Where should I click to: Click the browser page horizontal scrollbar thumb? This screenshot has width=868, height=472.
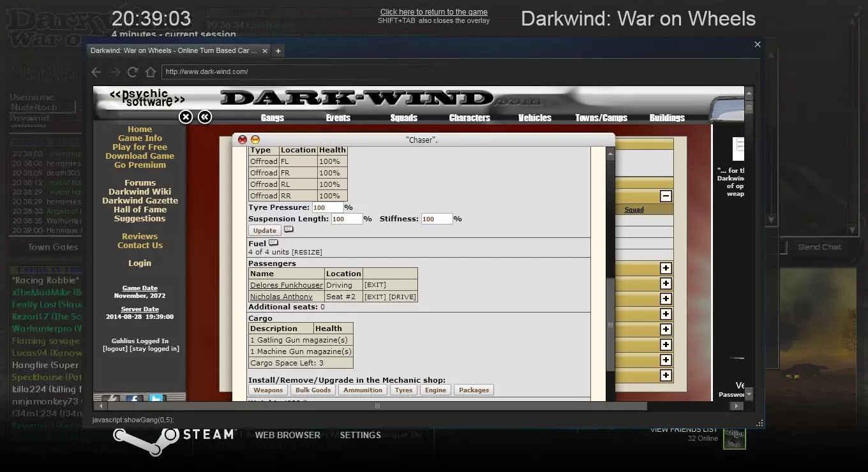(x=377, y=406)
